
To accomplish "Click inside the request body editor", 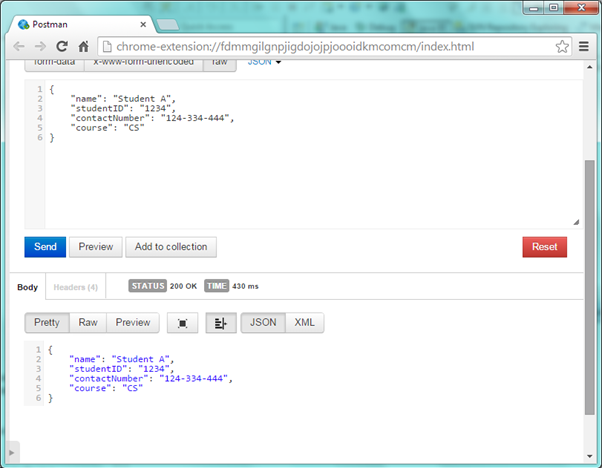I will (300, 180).
